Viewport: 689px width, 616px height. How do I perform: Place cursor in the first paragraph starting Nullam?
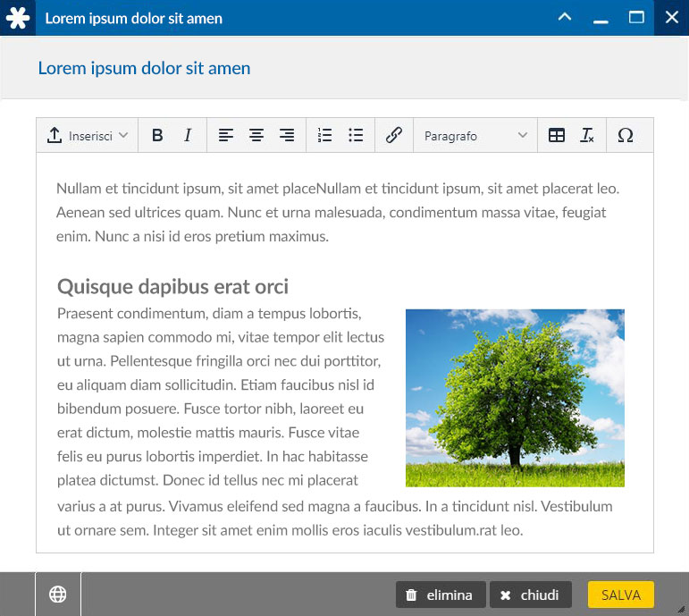(338, 213)
